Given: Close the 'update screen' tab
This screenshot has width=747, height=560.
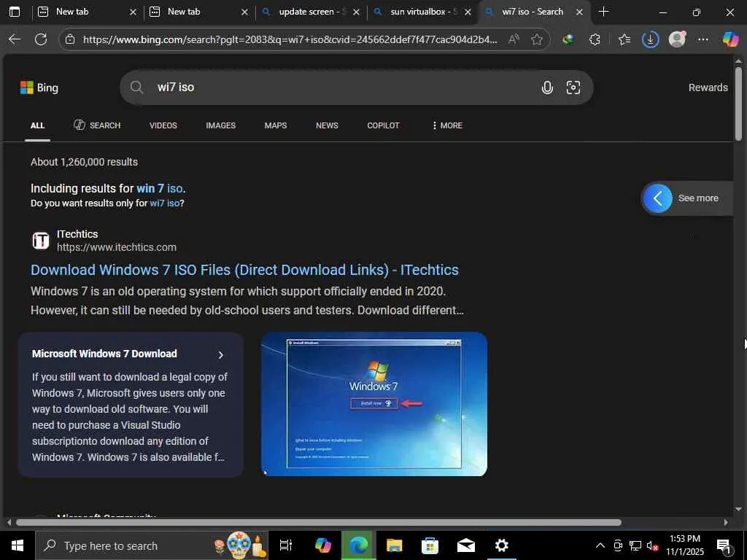Looking at the screenshot, I should tap(356, 12).
